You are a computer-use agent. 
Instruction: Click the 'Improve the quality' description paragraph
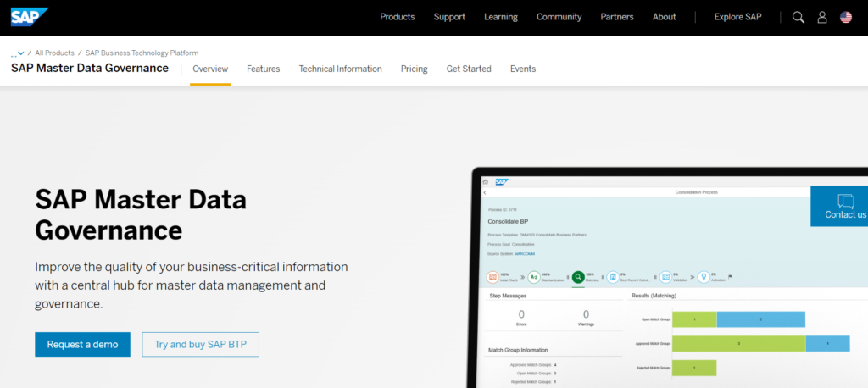coord(192,285)
